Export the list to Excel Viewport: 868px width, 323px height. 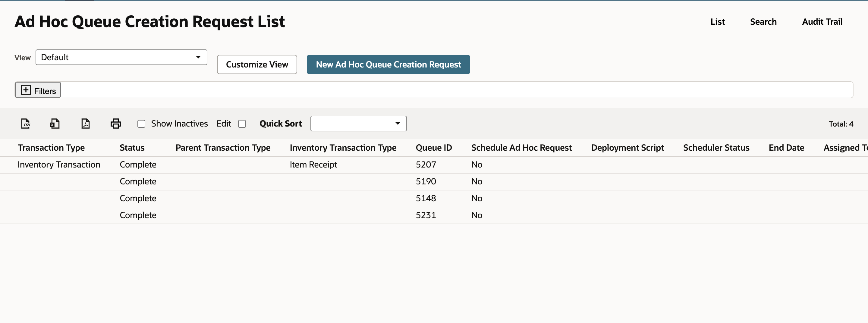(x=55, y=124)
